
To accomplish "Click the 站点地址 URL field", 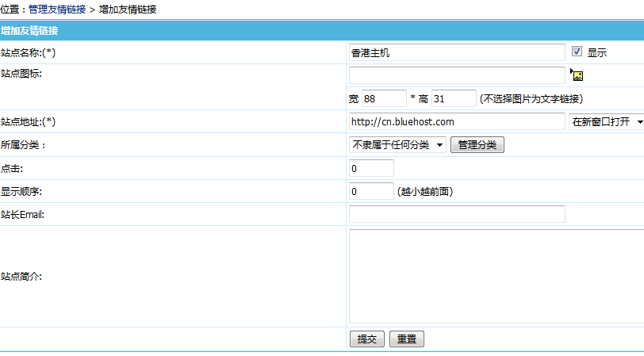I will [x=457, y=121].
